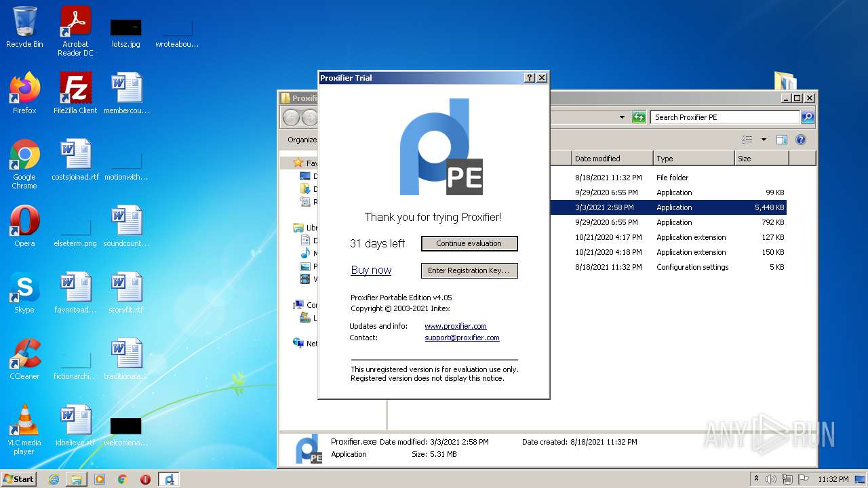The height and width of the screenshot is (488, 868).
Task: Click the Chrome taskbar icon
Action: coord(123,479)
